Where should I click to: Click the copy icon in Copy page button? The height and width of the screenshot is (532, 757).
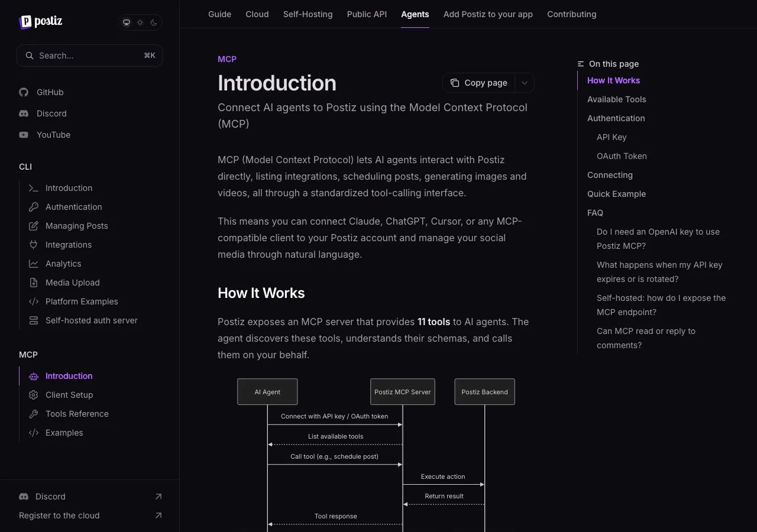455,83
